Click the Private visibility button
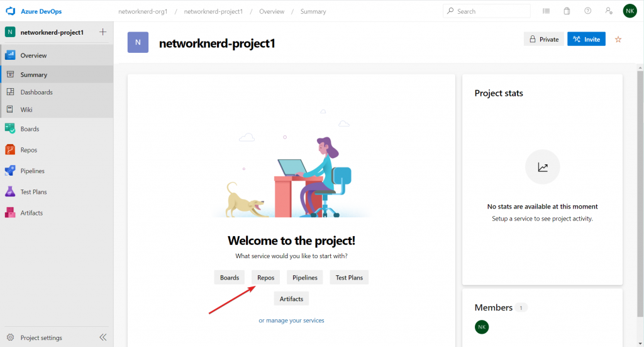 click(544, 39)
